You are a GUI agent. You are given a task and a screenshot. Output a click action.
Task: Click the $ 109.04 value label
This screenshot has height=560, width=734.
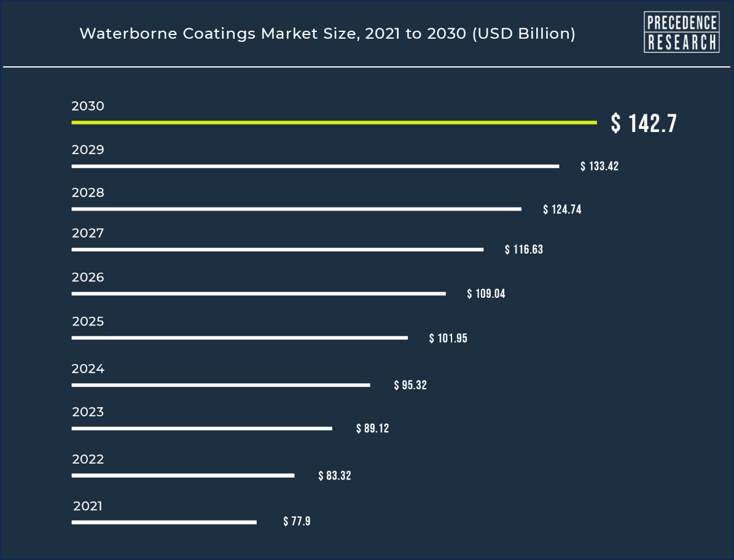tap(486, 294)
